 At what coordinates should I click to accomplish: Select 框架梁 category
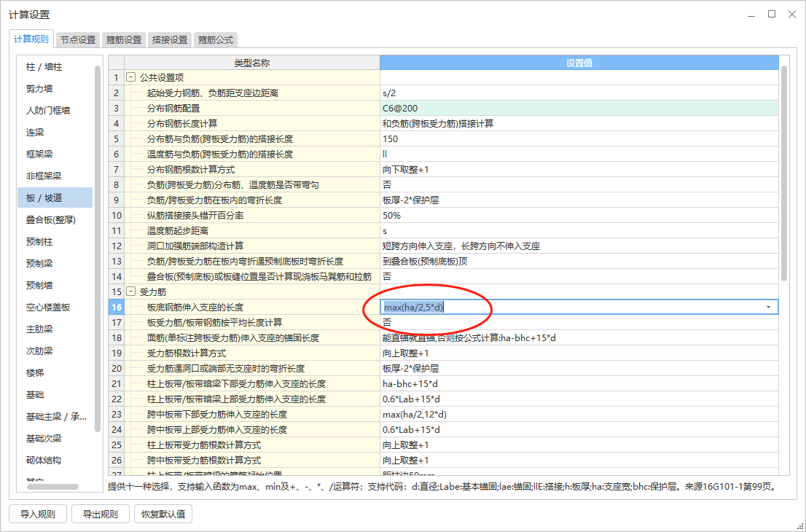point(55,154)
